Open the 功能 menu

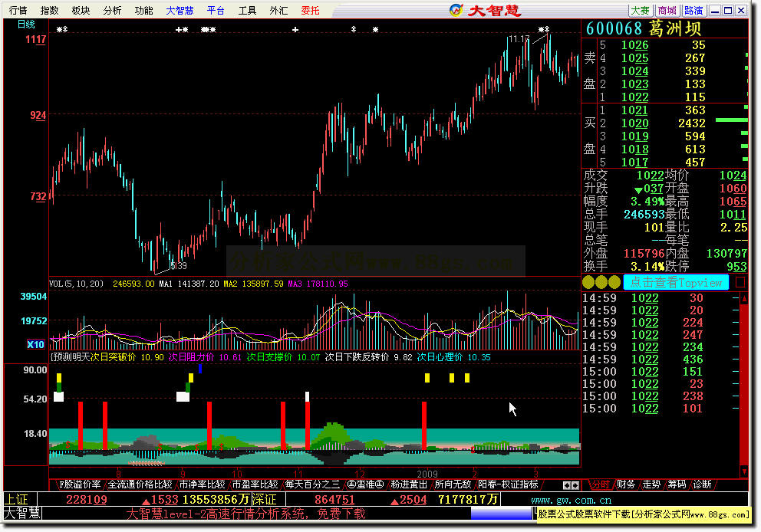(143, 10)
